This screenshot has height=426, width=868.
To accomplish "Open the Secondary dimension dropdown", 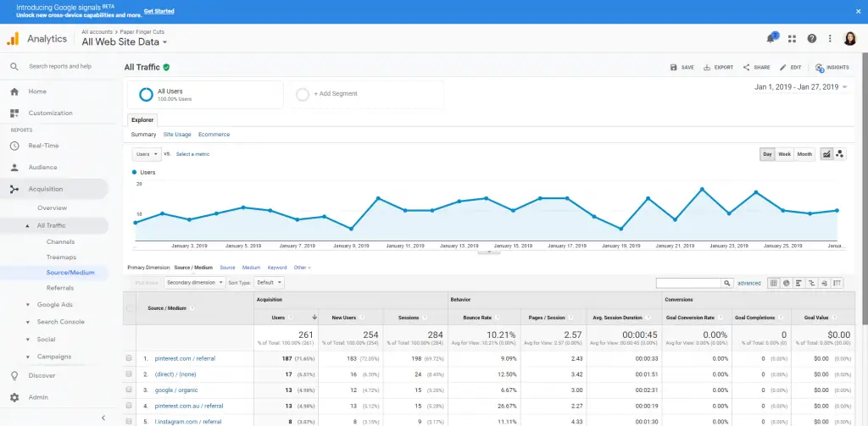I will click(x=195, y=282).
